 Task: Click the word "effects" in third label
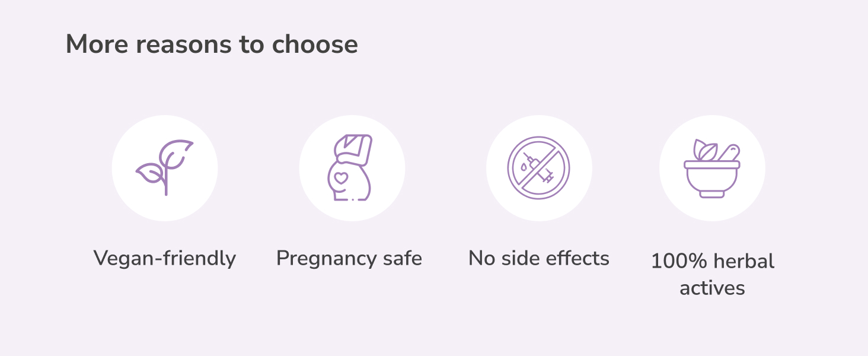pyautogui.click(x=577, y=258)
